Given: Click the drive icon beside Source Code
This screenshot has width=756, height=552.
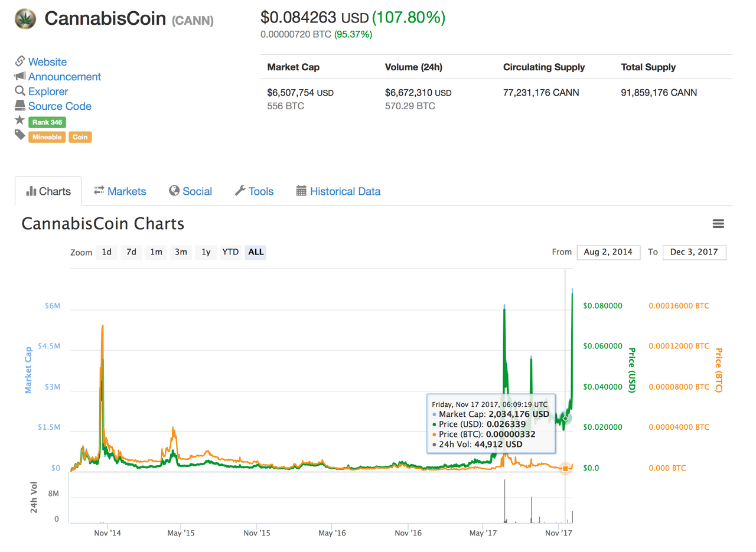Looking at the screenshot, I should click(20, 106).
